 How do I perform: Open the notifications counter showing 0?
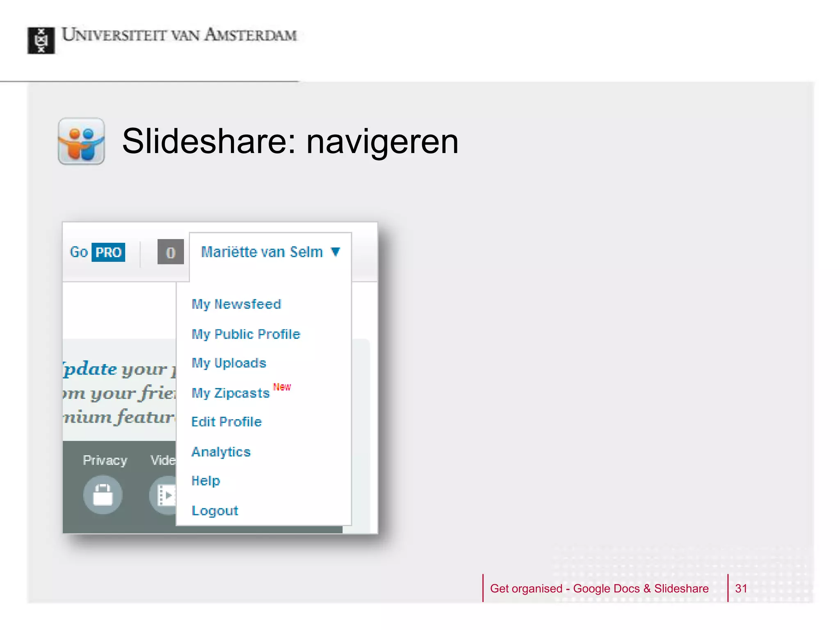click(x=171, y=252)
